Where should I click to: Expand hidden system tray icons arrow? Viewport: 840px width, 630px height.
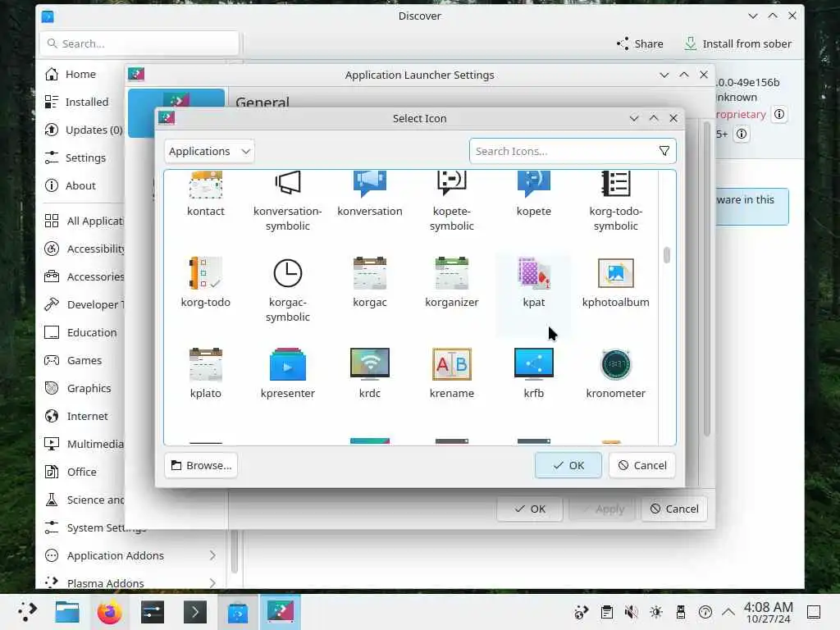728,612
